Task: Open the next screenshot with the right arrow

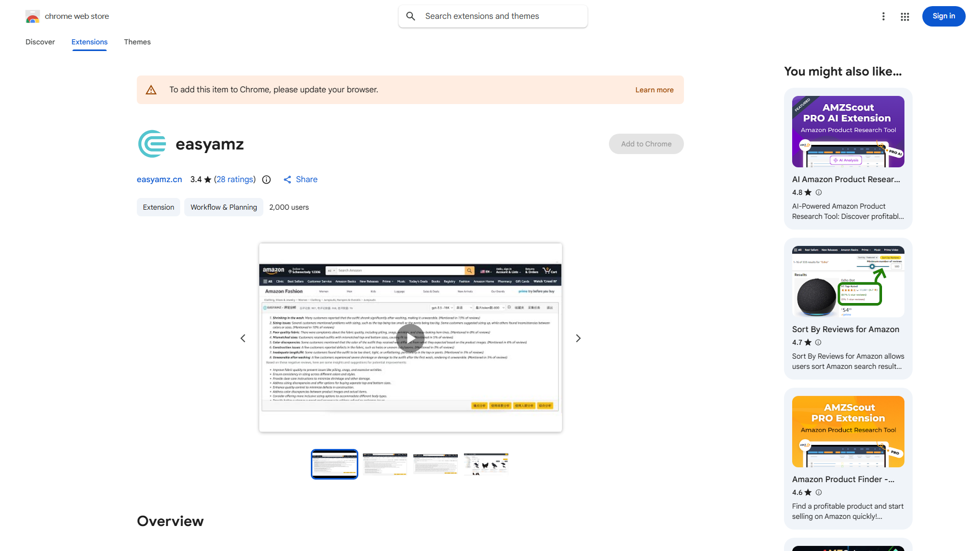Action: [x=578, y=338]
